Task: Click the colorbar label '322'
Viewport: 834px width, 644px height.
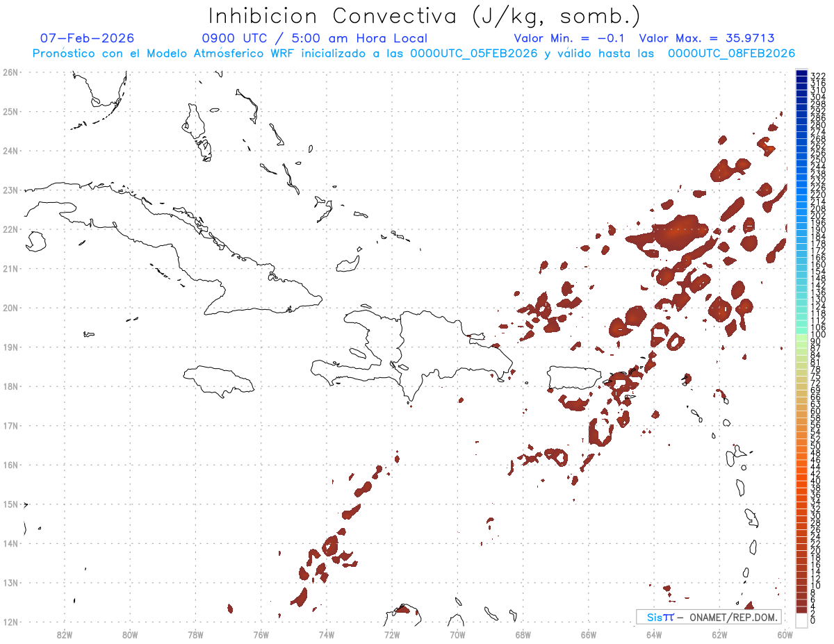Action: pos(818,76)
